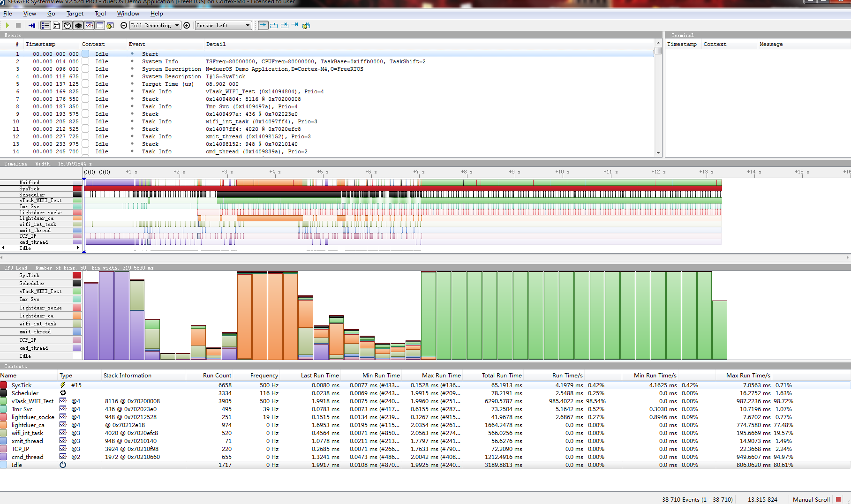Click lightduer_ca orange swatch in Contexts list

point(4,425)
